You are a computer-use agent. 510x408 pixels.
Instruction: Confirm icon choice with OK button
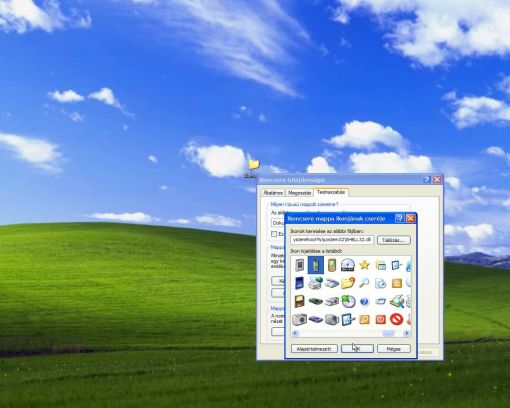click(357, 349)
